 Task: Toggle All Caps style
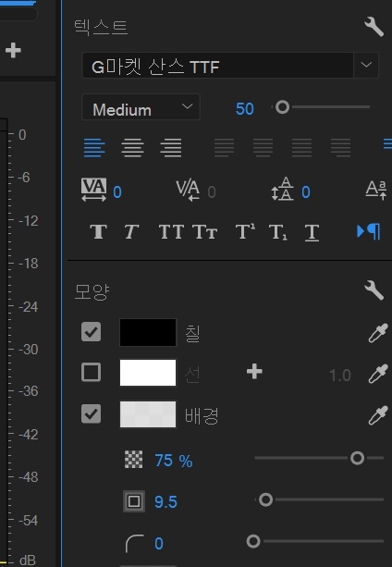[x=171, y=231]
